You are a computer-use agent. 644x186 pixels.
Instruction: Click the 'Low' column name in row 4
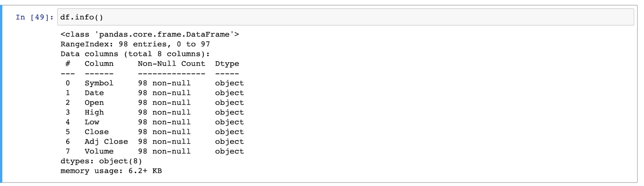click(x=92, y=122)
